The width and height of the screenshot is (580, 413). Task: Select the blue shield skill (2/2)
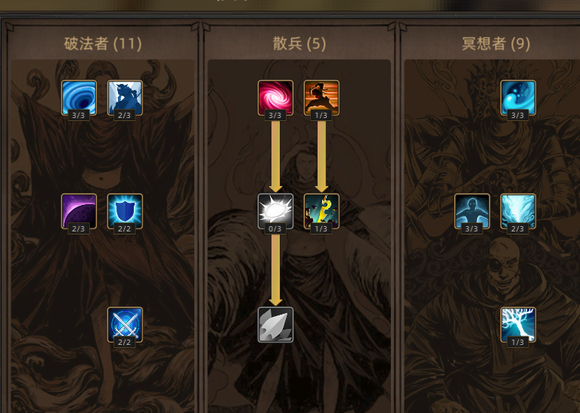click(125, 211)
